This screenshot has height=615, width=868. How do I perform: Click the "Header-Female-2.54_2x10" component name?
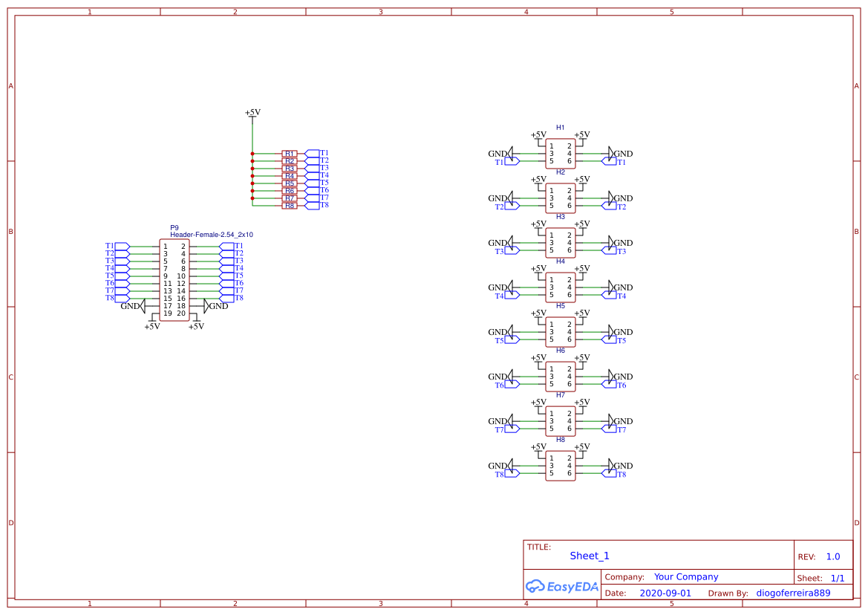point(212,235)
